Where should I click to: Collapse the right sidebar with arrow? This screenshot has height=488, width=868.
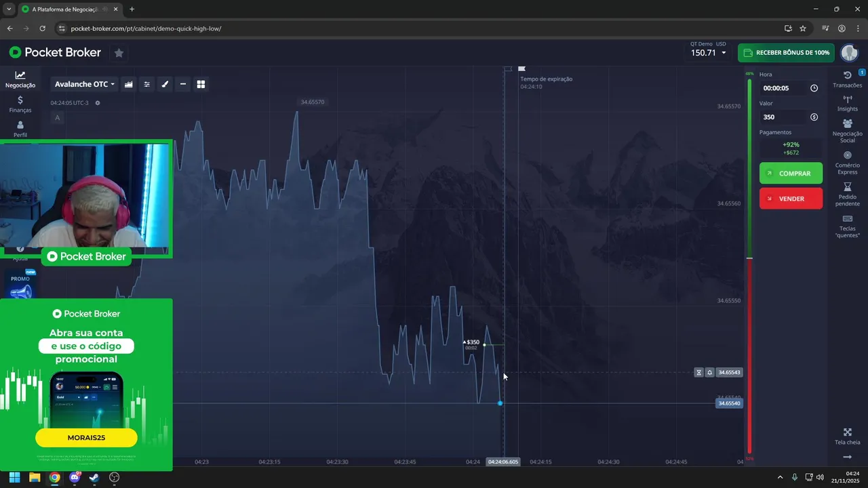tap(848, 457)
